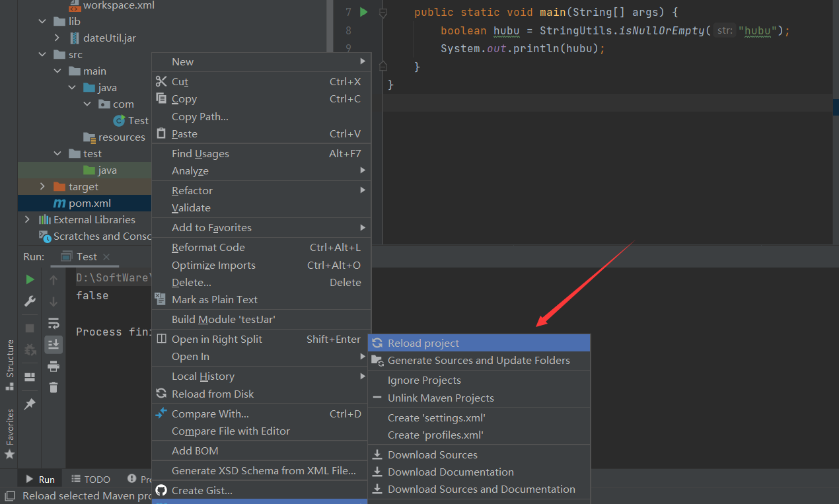Image resolution: width=839 pixels, height=504 pixels.
Task: Click the restore layout icon in Run panel
Action: point(30,377)
